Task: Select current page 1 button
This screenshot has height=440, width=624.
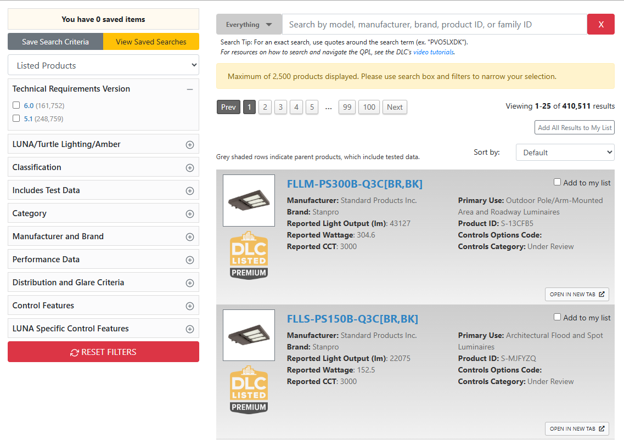Action: coord(249,107)
